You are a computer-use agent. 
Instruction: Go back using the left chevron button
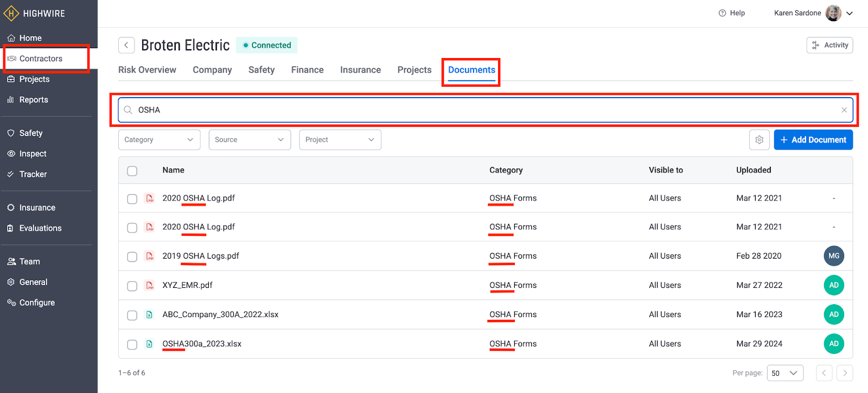[126, 45]
